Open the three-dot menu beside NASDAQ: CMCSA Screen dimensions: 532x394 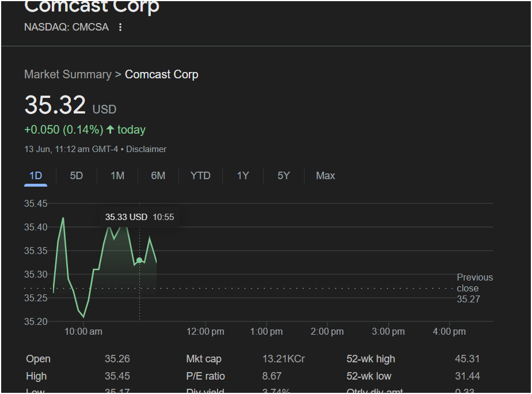[120, 27]
